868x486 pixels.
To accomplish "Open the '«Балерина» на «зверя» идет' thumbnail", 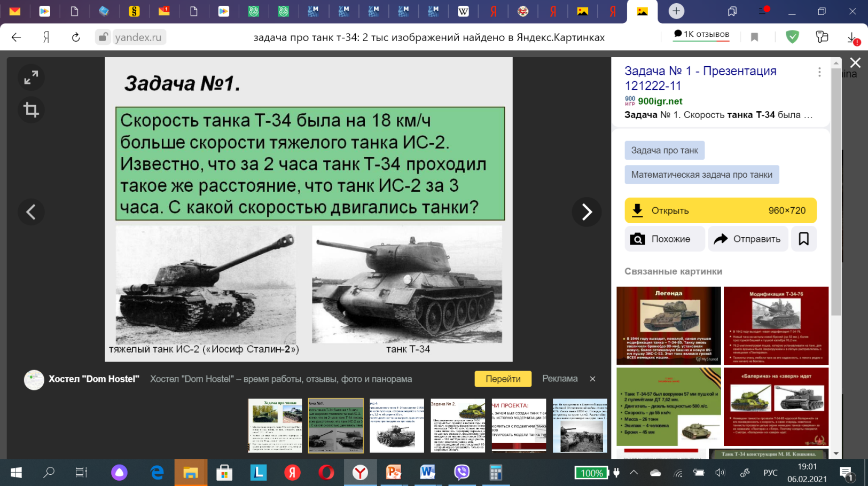I will (x=776, y=406).
